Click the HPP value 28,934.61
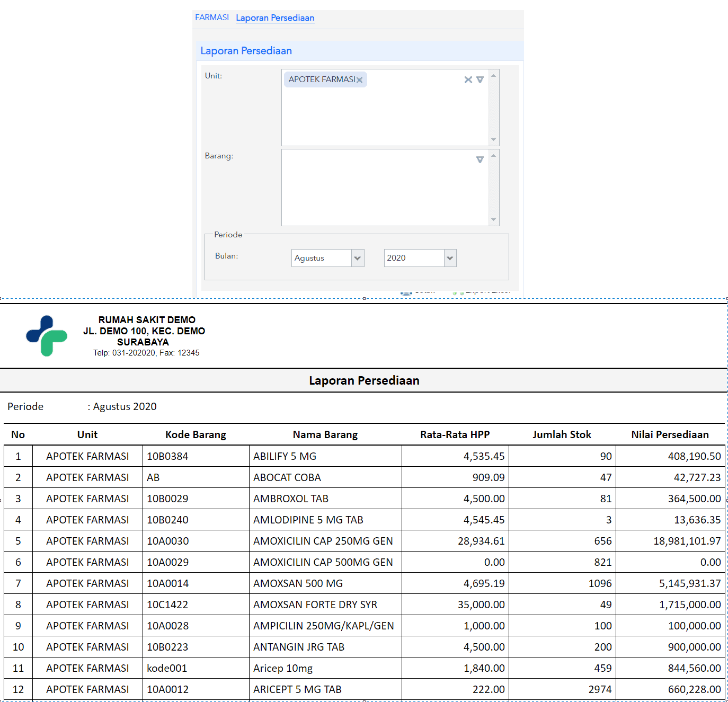The width and height of the screenshot is (728, 702). click(x=455, y=541)
